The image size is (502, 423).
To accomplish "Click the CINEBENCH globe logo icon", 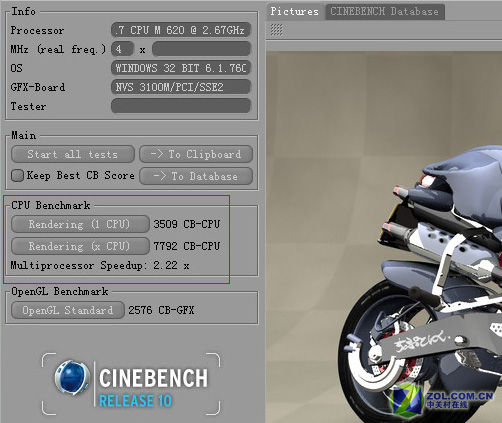I will tap(72, 377).
